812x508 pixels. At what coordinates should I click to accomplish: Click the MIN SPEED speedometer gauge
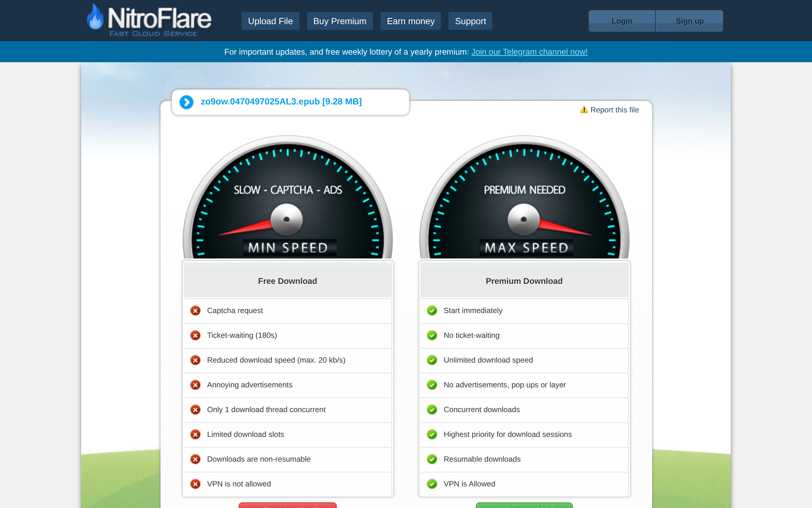288,197
